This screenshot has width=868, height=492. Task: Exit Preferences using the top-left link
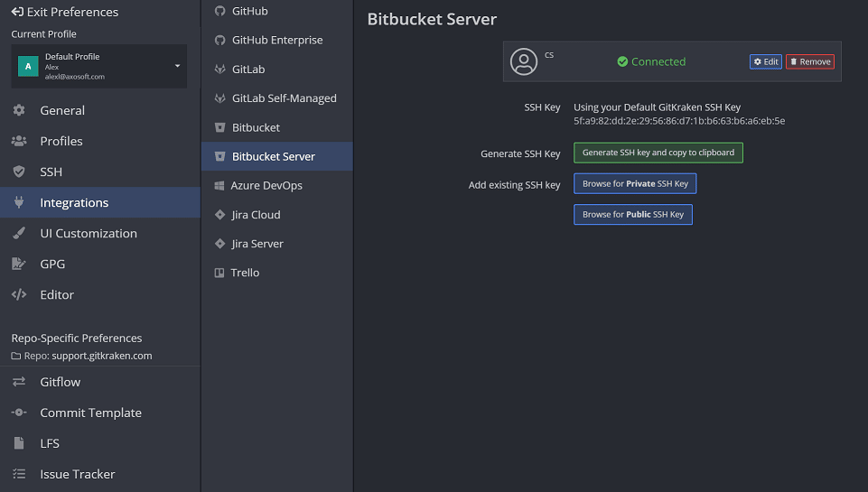coord(65,13)
